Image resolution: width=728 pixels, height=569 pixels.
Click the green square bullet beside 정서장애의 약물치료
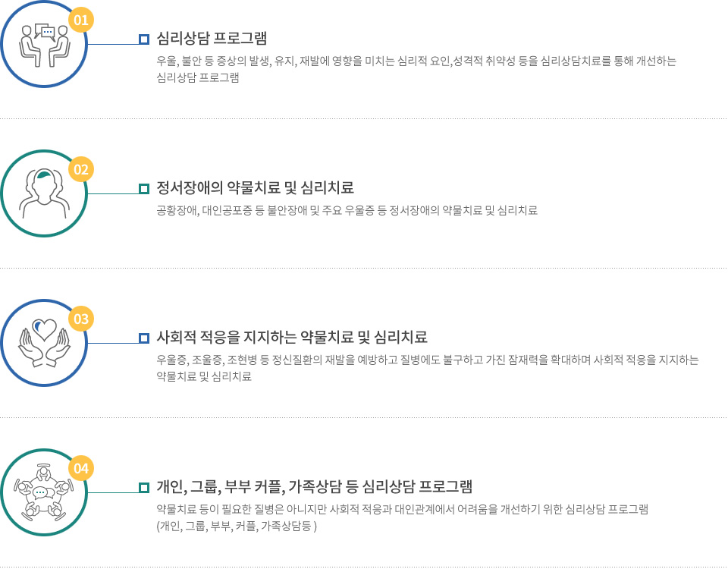(x=144, y=189)
